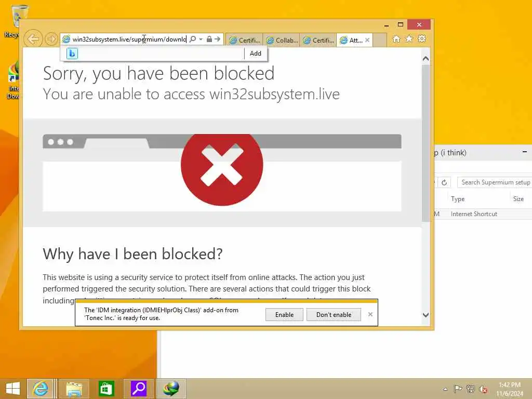The image size is (532, 399).
Task: Click the Search Supermium setup field
Action: pyautogui.click(x=495, y=182)
